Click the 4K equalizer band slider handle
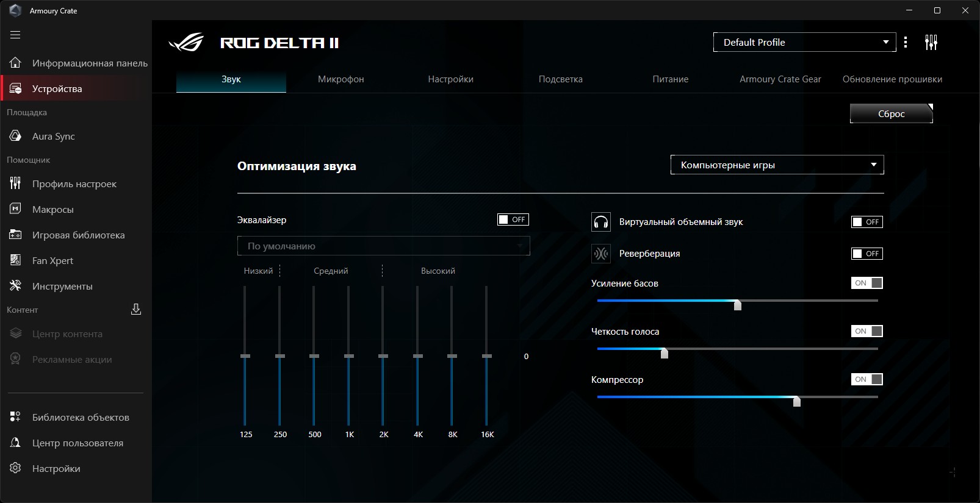 [418, 356]
